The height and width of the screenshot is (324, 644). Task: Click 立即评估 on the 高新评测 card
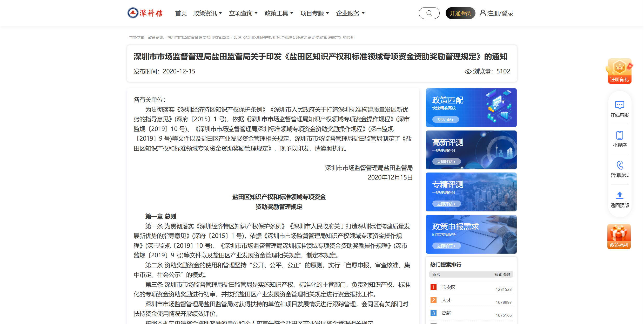click(x=446, y=161)
